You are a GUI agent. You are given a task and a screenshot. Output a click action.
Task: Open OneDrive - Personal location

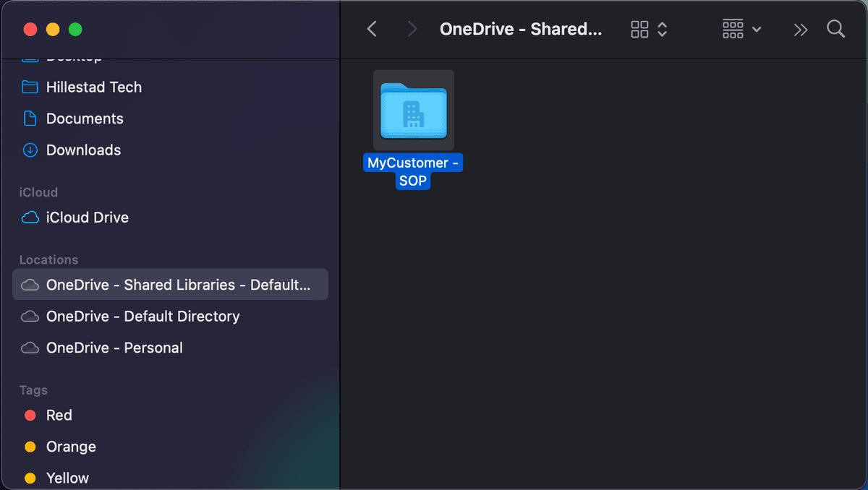click(114, 348)
